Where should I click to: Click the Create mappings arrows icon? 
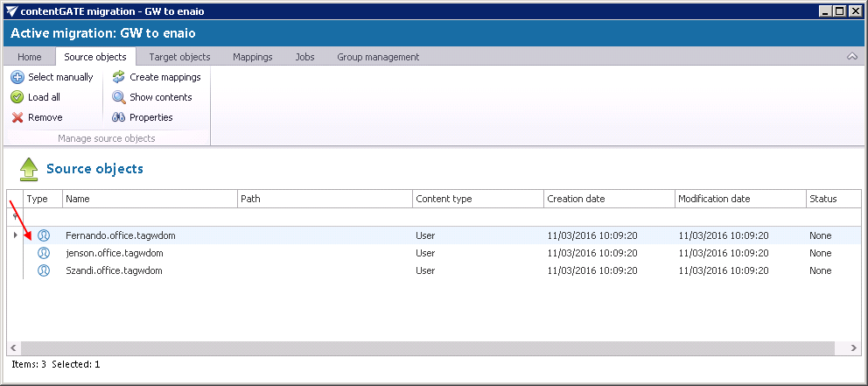point(118,77)
